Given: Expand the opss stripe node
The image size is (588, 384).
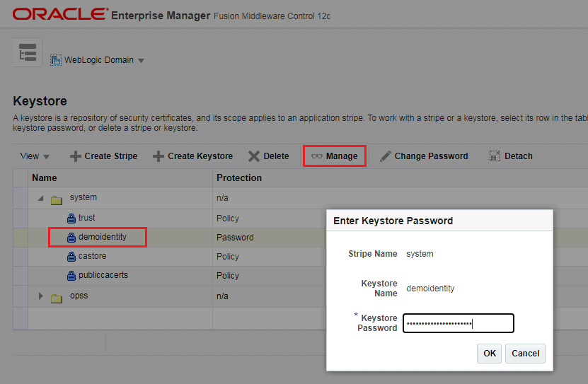Looking at the screenshot, I should pyautogui.click(x=40, y=296).
